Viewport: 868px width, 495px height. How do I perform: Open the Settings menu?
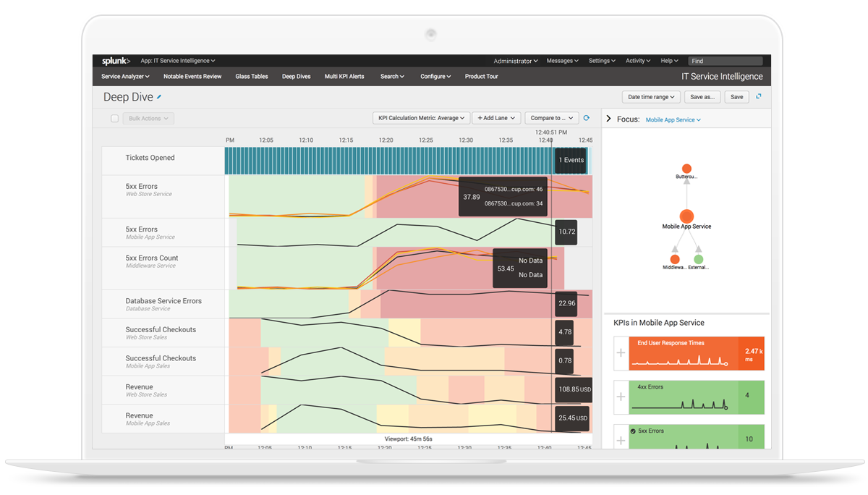(602, 61)
